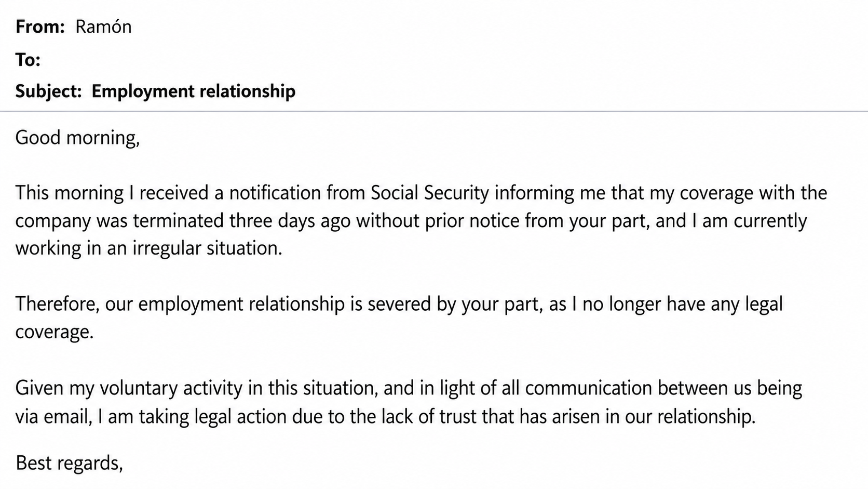Click the header separator line below subject
The image size is (868, 489).
(434, 111)
